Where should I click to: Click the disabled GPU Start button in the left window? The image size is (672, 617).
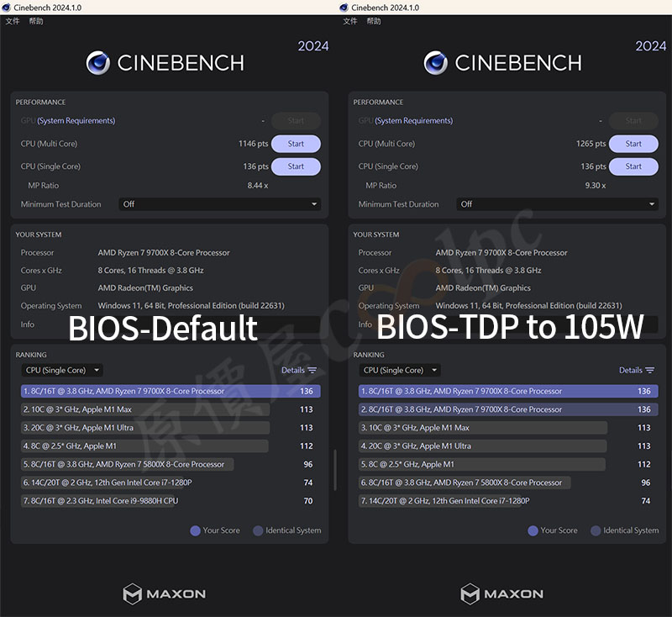296,121
